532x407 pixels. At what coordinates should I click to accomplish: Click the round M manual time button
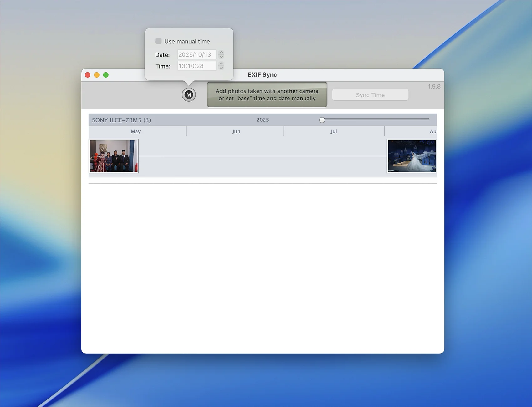click(x=189, y=94)
